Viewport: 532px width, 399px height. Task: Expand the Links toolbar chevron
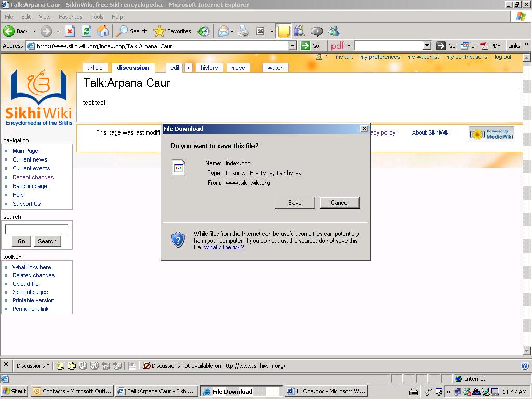(527, 44)
